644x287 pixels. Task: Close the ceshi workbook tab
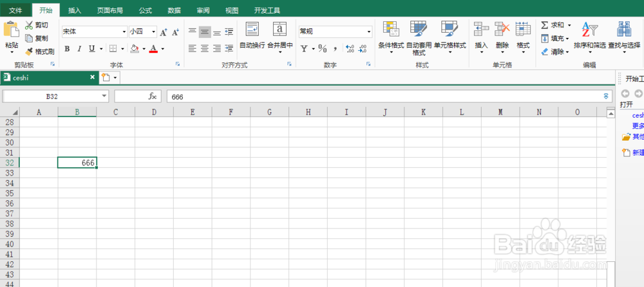click(x=92, y=77)
